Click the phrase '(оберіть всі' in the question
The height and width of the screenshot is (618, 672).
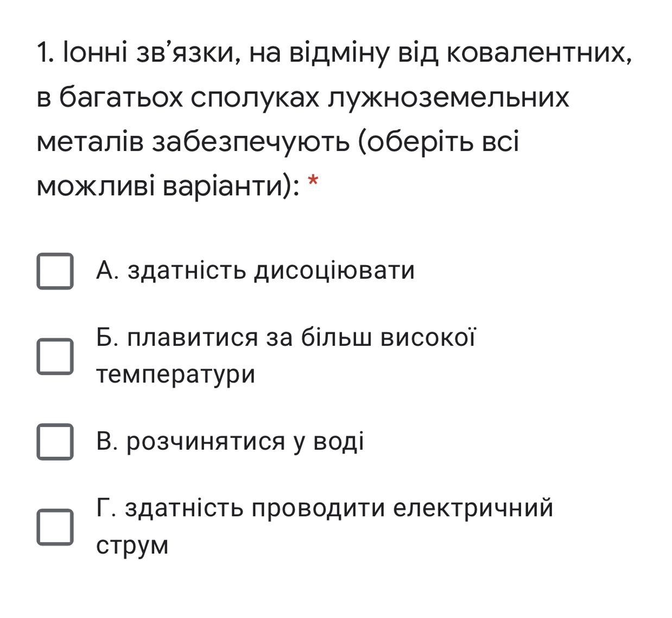coord(438,142)
